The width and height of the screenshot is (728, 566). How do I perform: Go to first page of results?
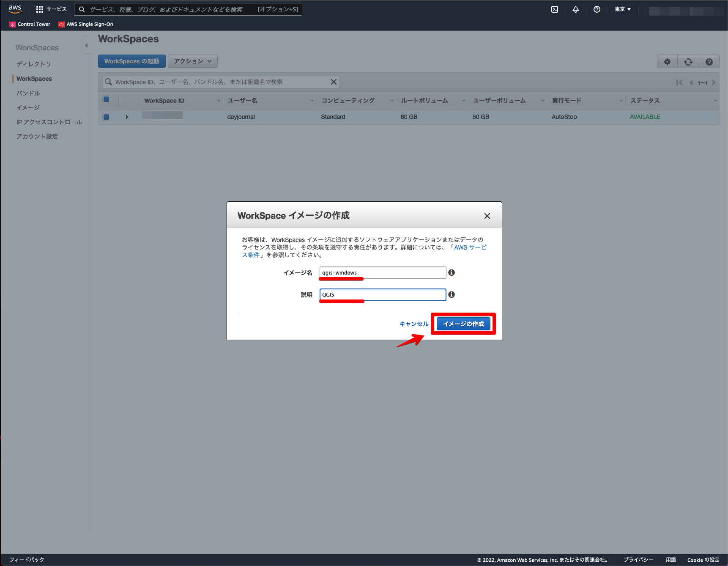[679, 82]
